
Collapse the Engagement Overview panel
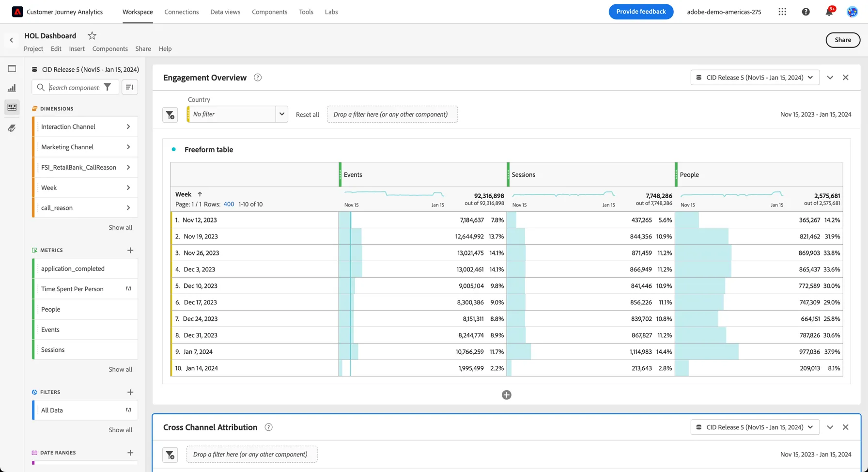click(x=830, y=78)
